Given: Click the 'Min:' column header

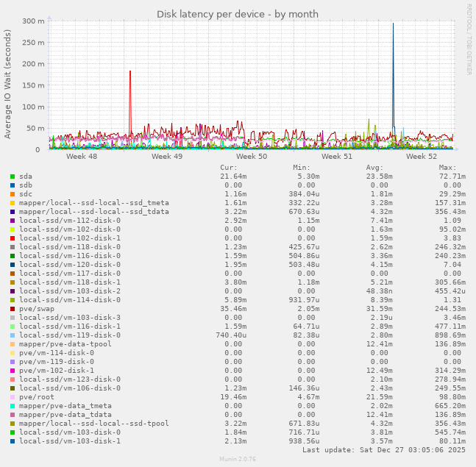Looking at the screenshot, I should [x=302, y=168].
